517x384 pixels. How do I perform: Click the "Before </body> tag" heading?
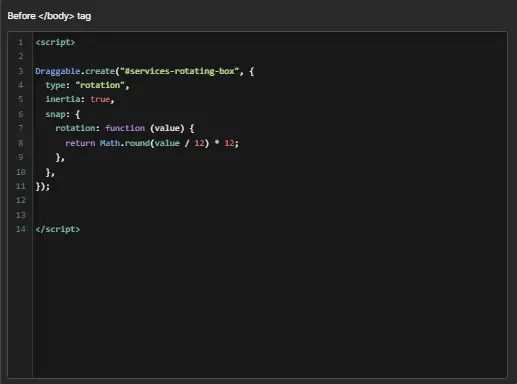point(49,16)
